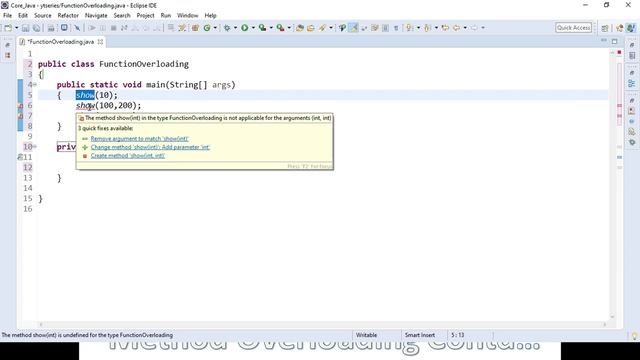Image resolution: width=640 pixels, height=360 pixels.
Task: Click the New Java Class icon
Action: coord(207,28)
